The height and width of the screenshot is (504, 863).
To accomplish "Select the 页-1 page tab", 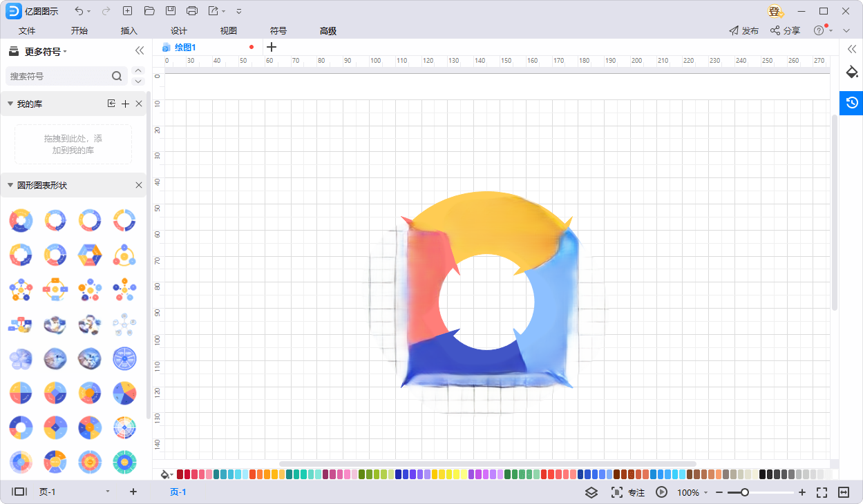I will 178,492.
